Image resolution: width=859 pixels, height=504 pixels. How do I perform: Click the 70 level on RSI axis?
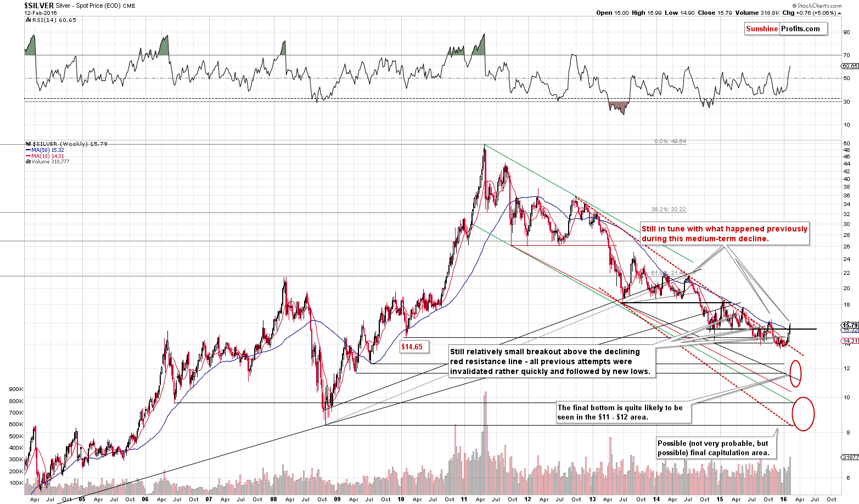coord(847,55)
